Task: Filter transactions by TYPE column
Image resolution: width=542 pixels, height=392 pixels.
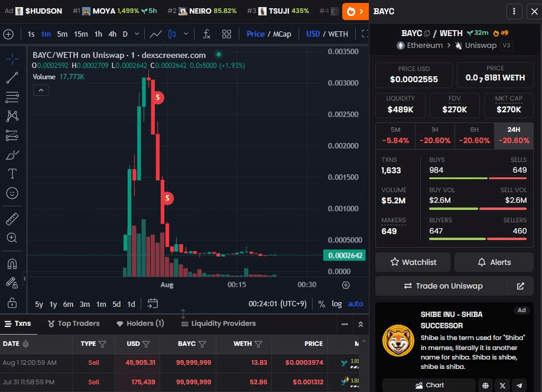Action: pyautogui.click(x=102, y=344)
